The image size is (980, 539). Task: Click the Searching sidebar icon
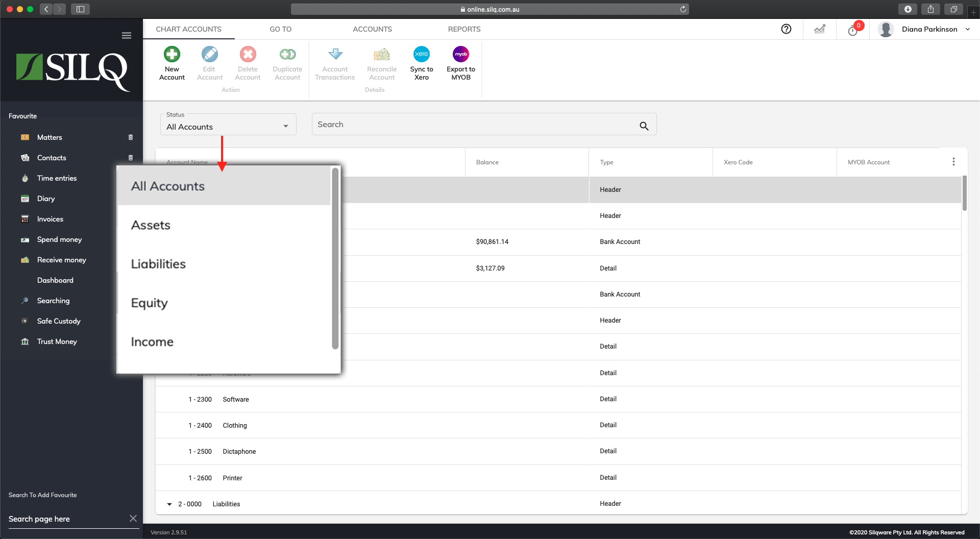(25, 301)
